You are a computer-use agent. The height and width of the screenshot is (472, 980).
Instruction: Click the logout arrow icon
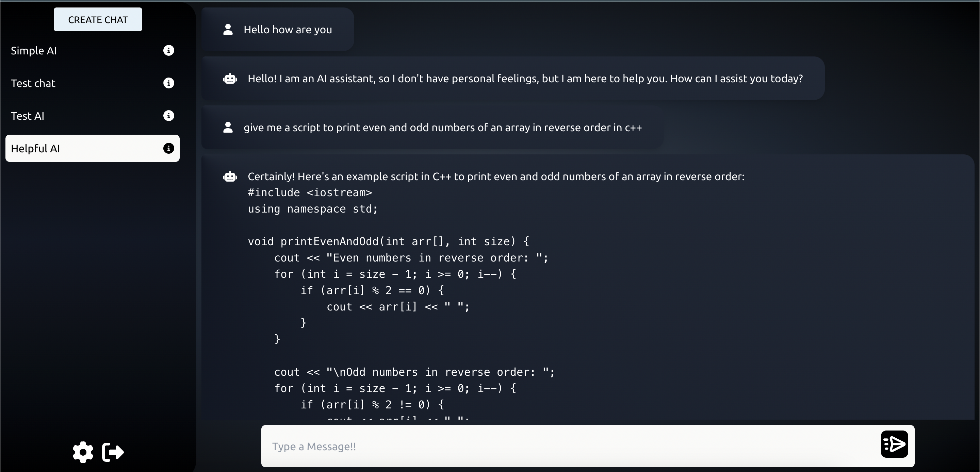pos(113,452)
